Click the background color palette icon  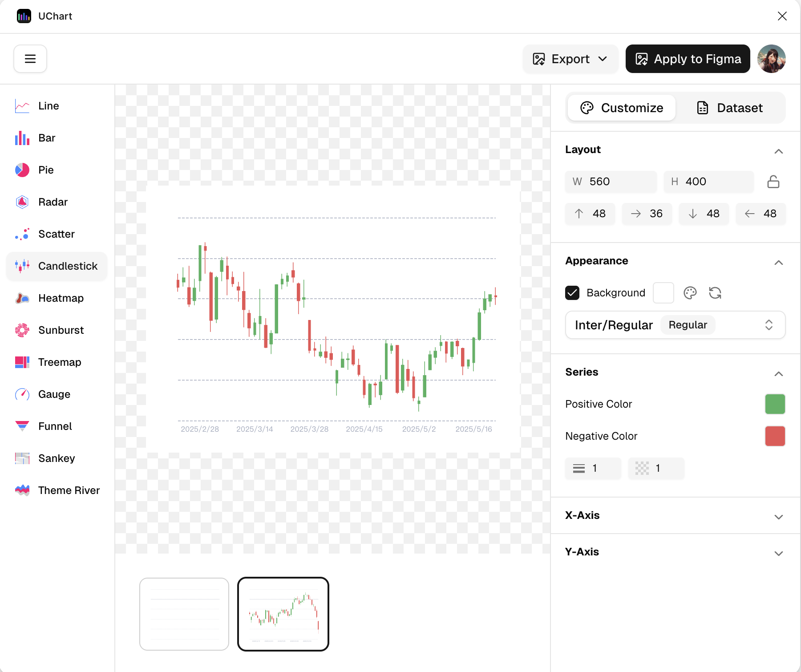tap(690, 293)
